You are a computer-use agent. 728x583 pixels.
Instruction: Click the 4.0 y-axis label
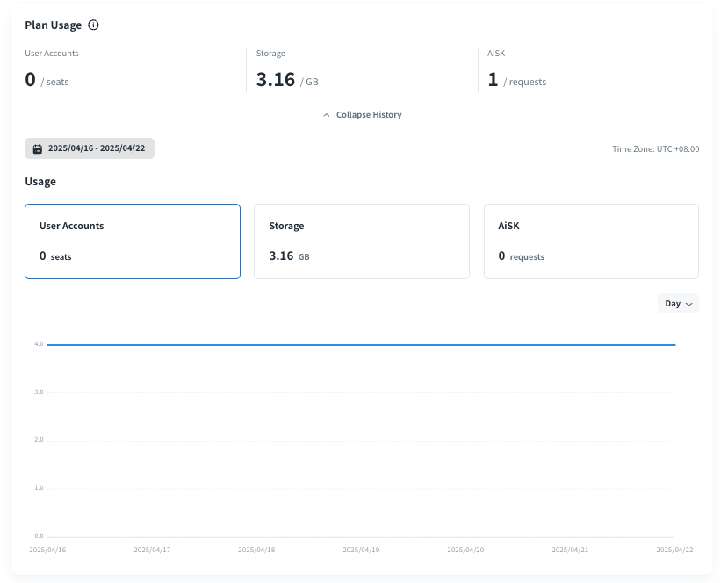click(39, 344)
